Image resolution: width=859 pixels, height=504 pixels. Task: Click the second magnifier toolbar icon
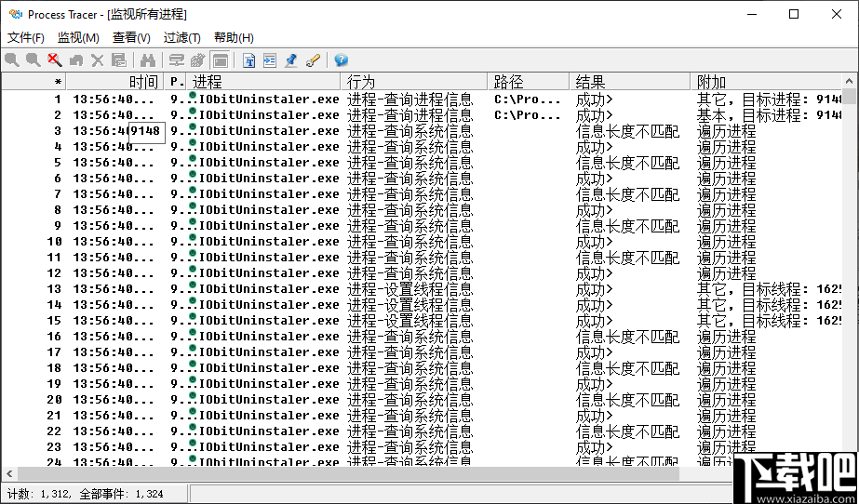(33, 60)
